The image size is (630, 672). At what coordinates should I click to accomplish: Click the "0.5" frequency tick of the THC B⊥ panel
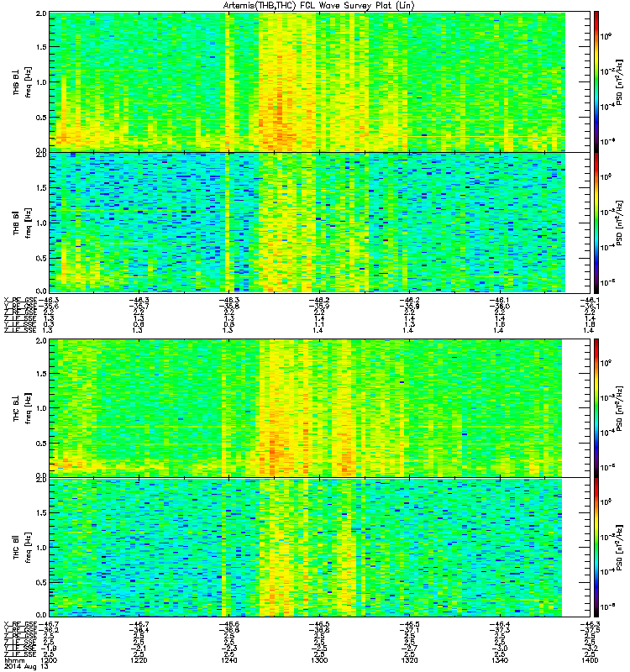point(41,444)
